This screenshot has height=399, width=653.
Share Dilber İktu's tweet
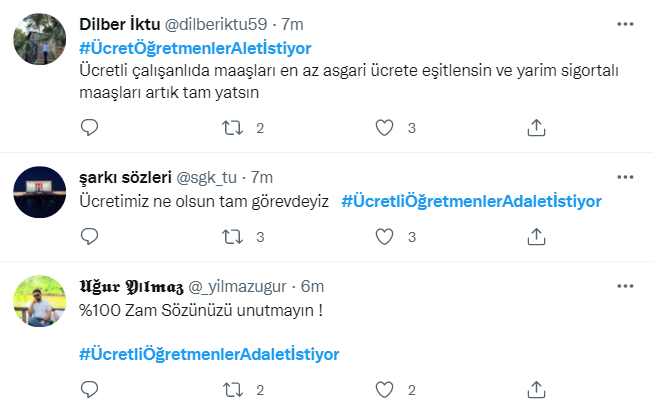click(536, 127)
